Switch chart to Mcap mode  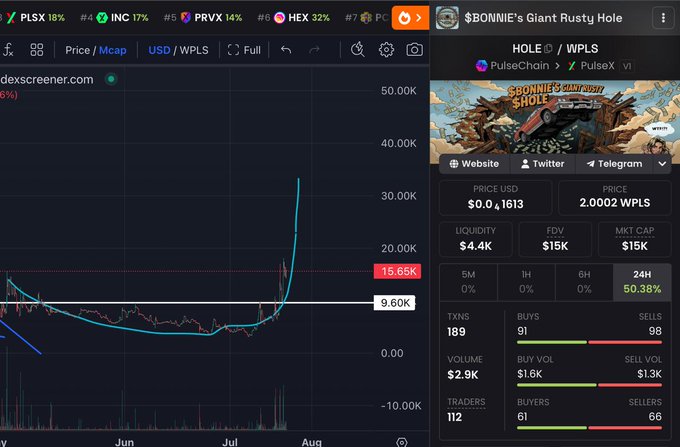tap(113, 50)
